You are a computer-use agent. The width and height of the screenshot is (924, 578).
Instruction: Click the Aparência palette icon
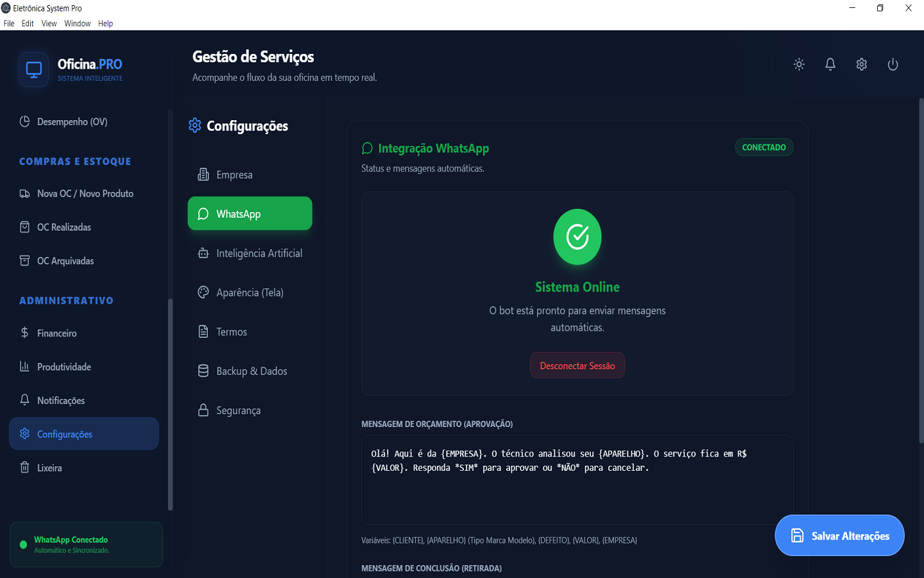[x=203, y=292]
